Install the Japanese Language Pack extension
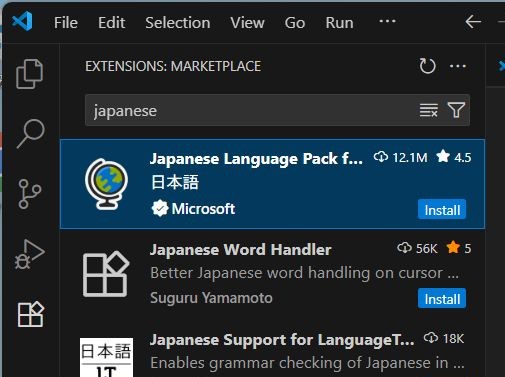 [x=442, y=209]
